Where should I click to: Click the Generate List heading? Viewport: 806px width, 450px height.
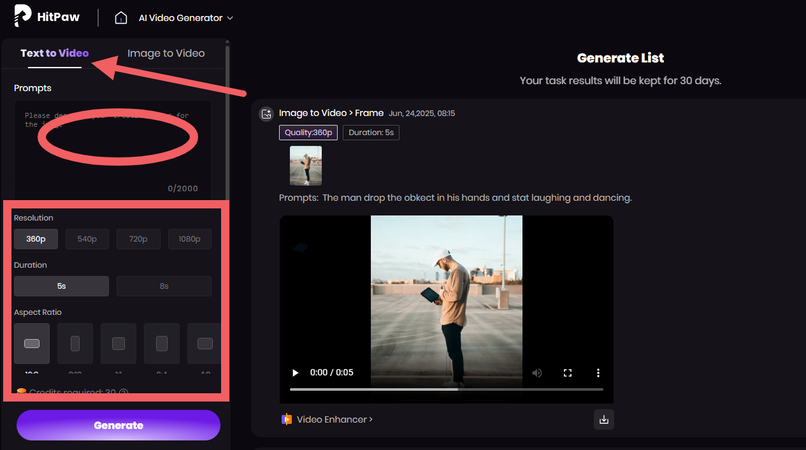click(620, 58)
